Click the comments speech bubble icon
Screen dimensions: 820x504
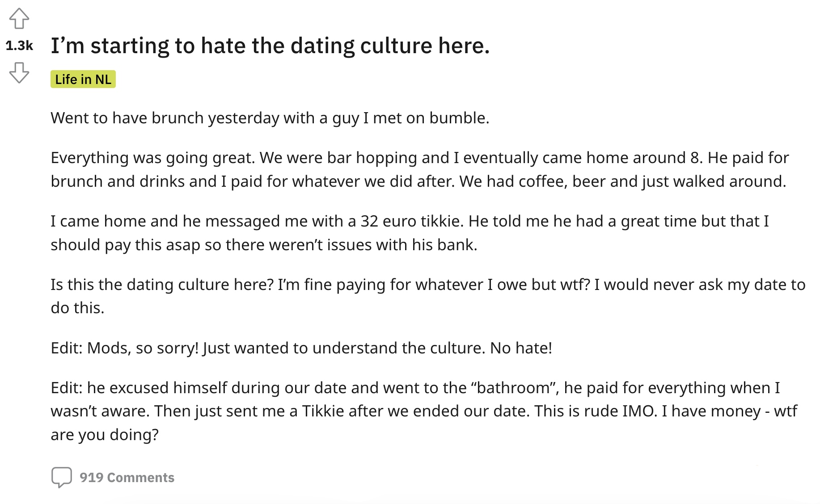[61, 477]
